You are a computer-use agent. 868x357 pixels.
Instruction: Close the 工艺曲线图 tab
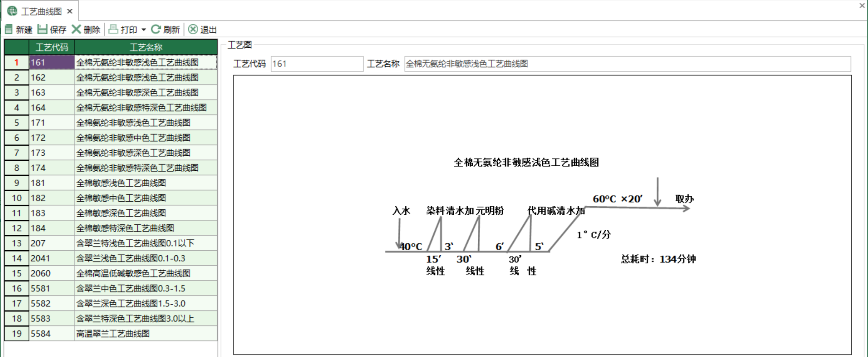click(70, 11)
